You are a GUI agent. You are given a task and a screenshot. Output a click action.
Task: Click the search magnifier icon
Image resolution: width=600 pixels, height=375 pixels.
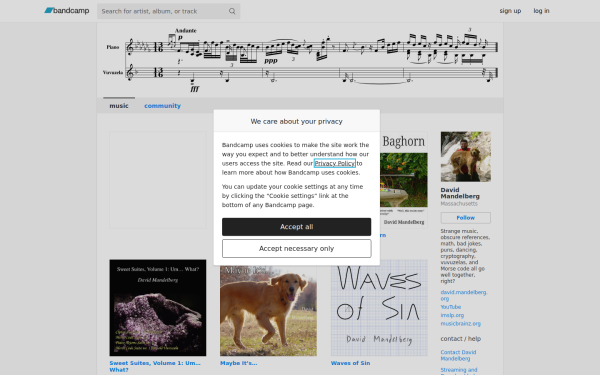pos(232,11)
